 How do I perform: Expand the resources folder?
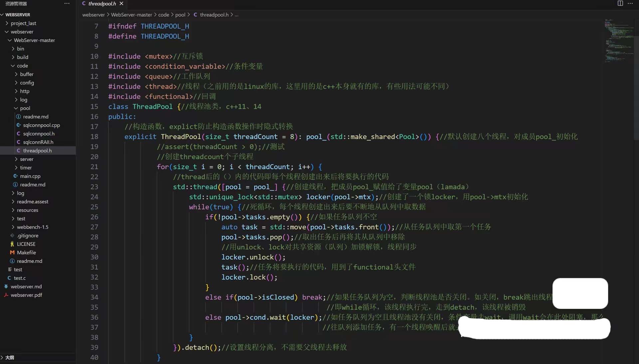click(x=38, y=210)
